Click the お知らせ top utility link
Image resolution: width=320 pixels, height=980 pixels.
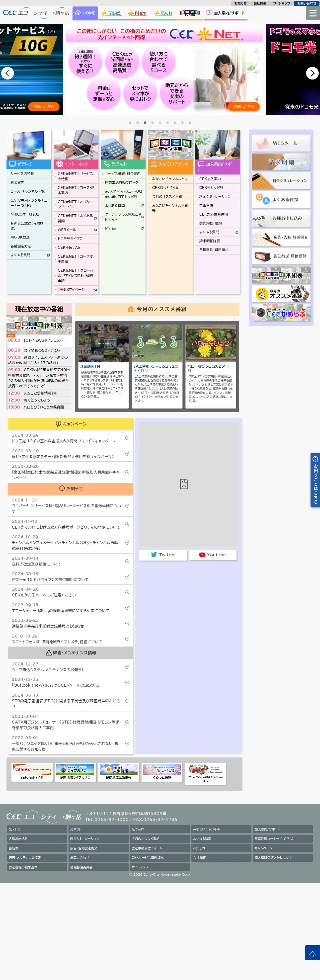pos(240,3)
